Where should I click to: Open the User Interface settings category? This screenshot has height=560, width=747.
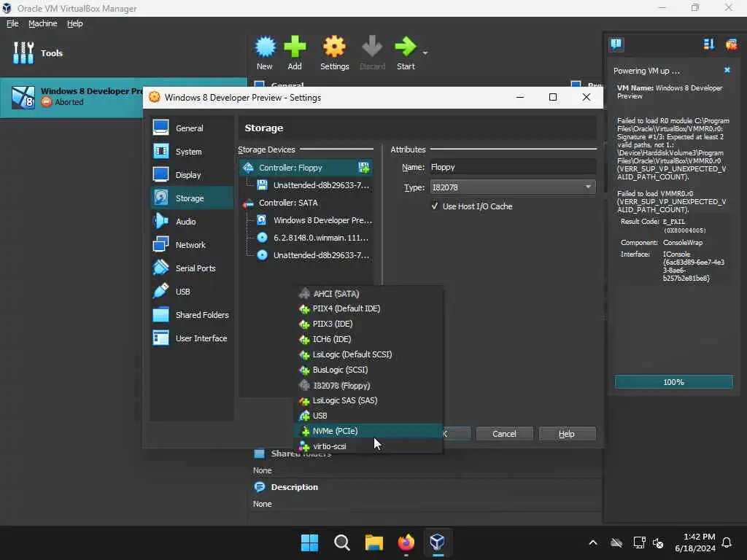click(192, 338)
